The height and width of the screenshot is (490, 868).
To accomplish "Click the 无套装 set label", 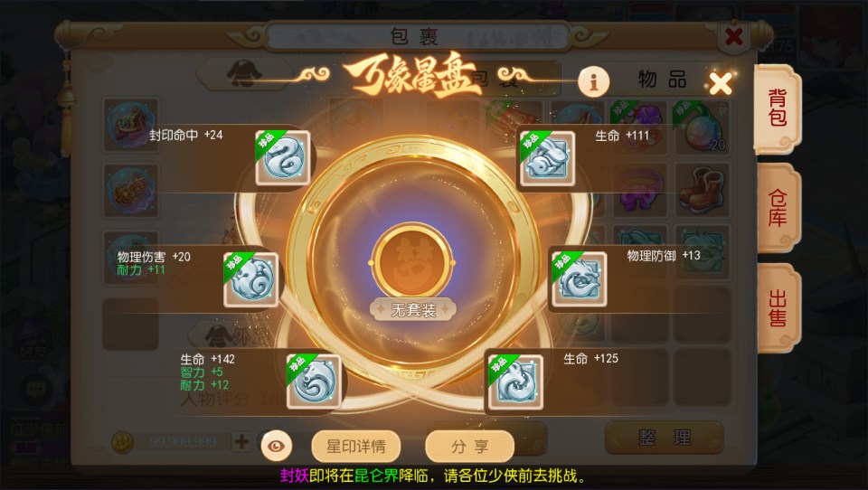I will point(413,310).
